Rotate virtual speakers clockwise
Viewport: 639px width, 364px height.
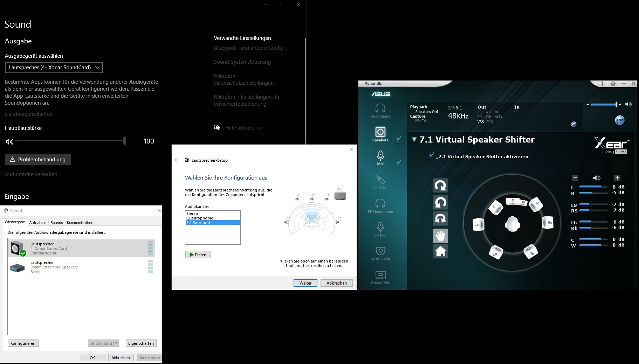point(440,185)
